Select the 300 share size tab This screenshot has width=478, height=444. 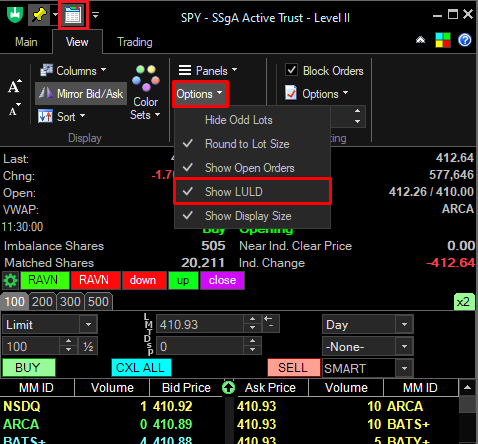[70, 302]
